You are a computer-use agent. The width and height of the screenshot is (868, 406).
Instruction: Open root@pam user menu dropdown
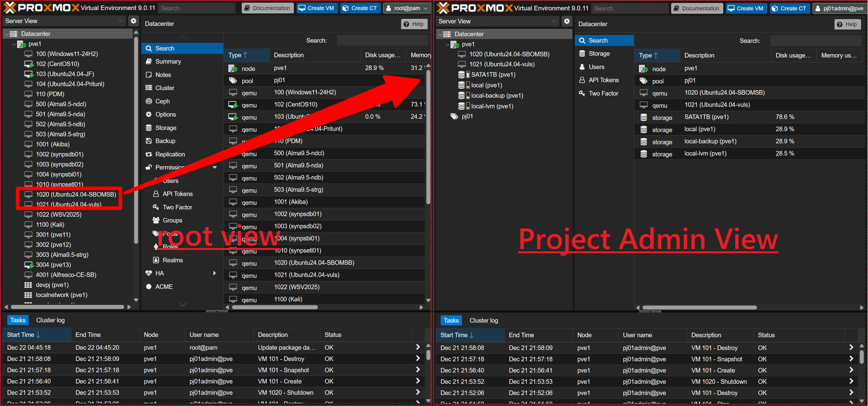pos(407,8)
